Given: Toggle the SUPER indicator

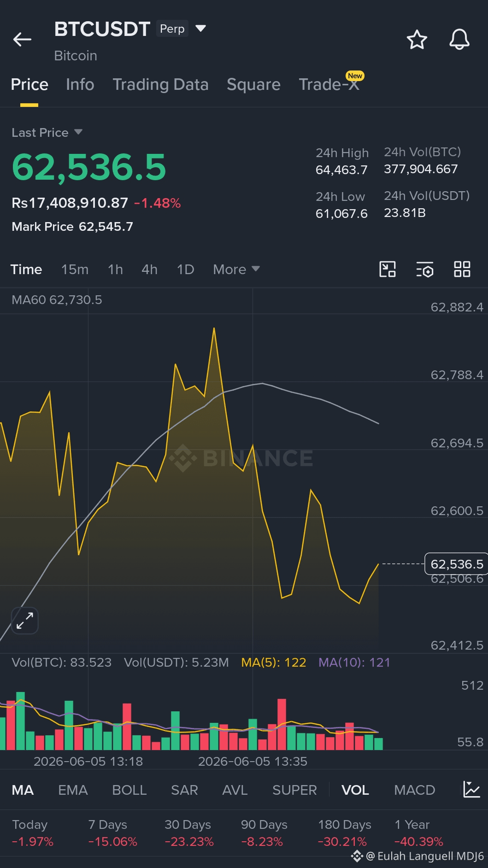Looking at the screenshot, I should click(x=294, y=790).
